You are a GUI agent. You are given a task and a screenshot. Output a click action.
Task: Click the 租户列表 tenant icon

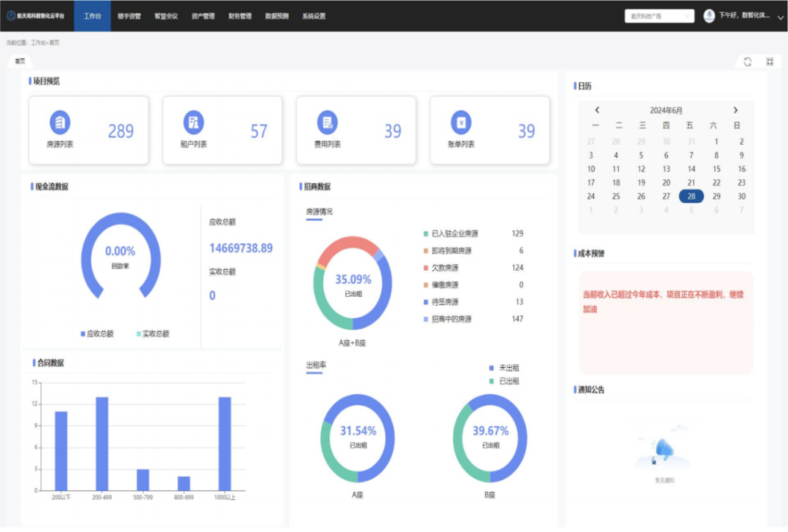pyautogui.click(x=193, y=122)
